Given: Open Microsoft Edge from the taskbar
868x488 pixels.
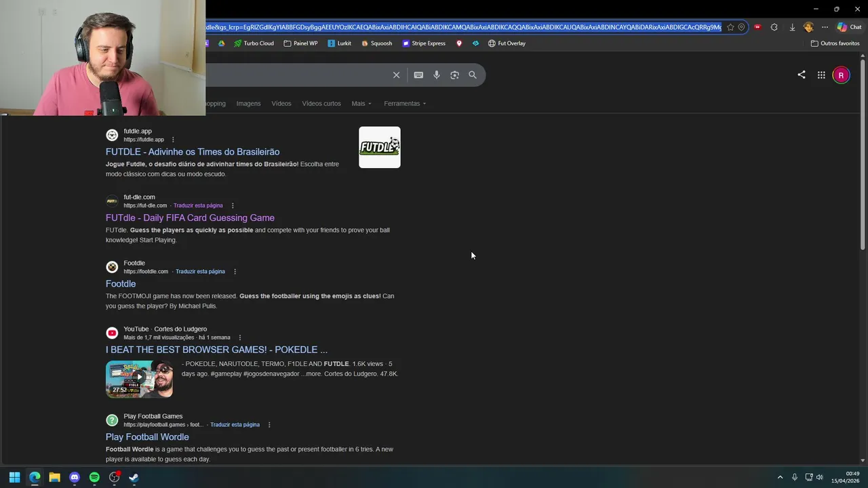Looking at the screenshot, I should 35,477.
